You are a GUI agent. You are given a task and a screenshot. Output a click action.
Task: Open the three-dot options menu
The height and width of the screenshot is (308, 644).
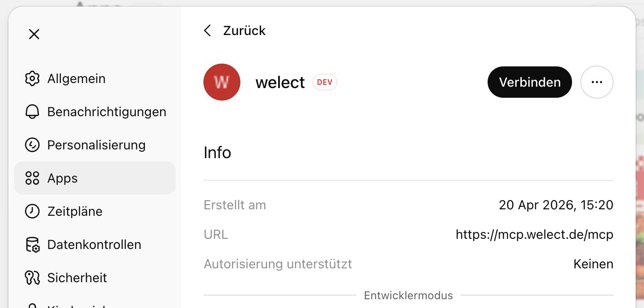coord(597,82)
